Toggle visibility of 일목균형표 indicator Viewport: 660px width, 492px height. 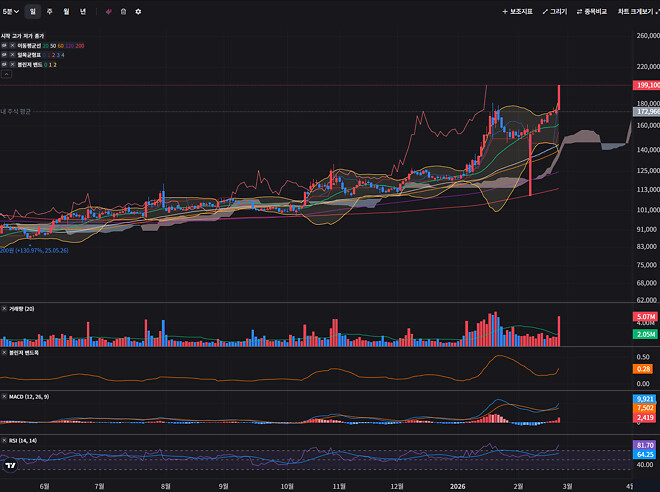pos(4,55)
